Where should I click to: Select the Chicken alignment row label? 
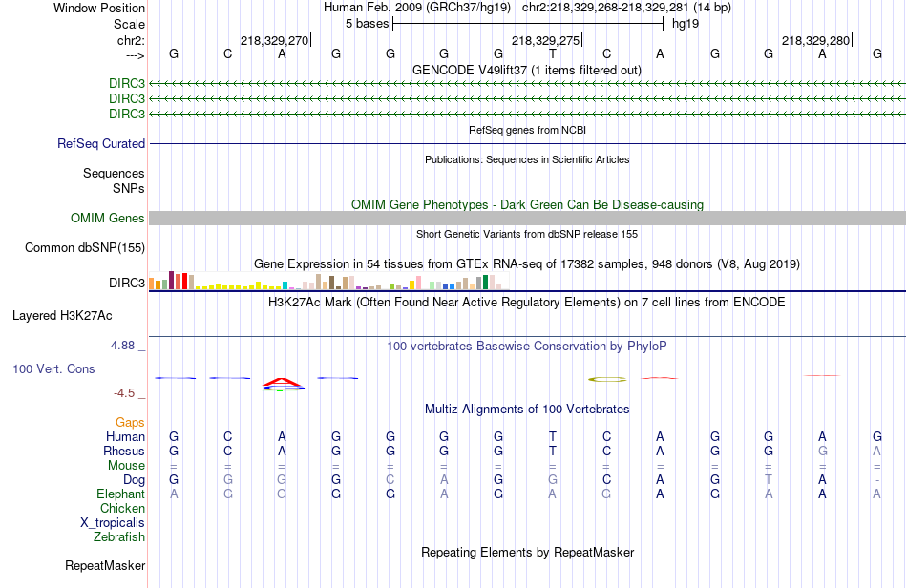[x=122, y=508]
